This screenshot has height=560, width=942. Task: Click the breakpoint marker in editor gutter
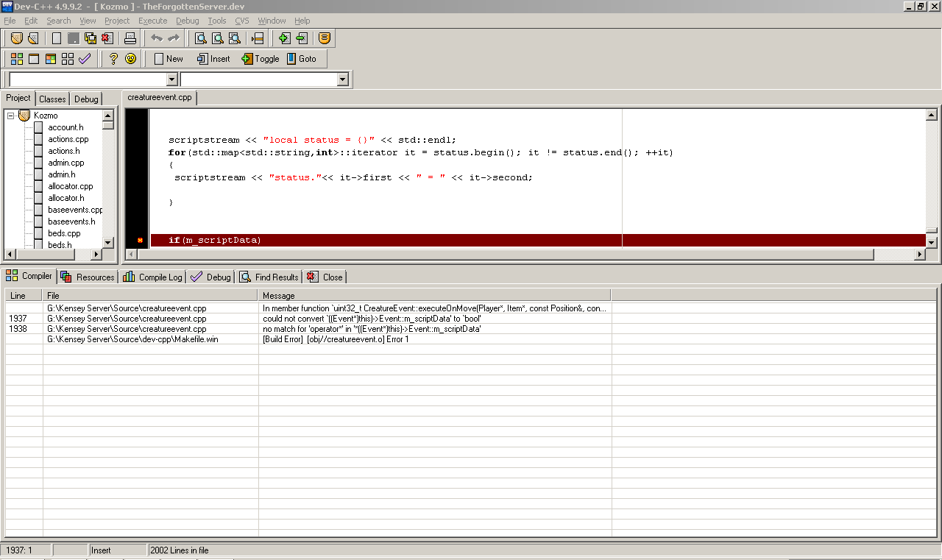point(140,241)
